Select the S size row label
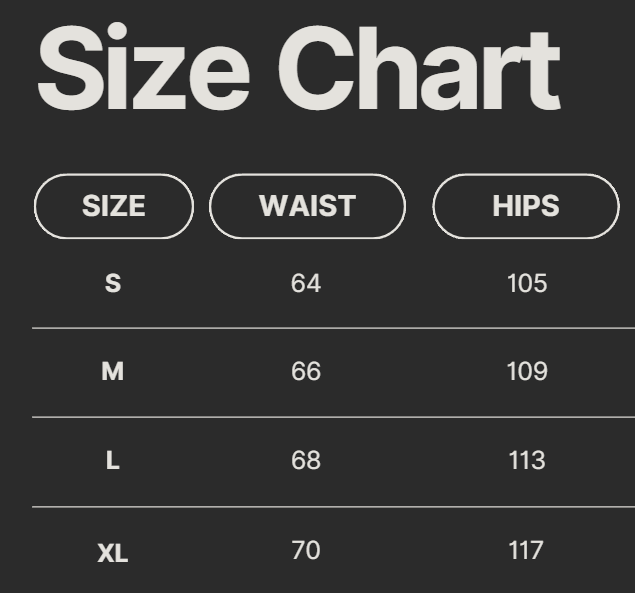This screenshot has height=593, width=635. [113, 284]
